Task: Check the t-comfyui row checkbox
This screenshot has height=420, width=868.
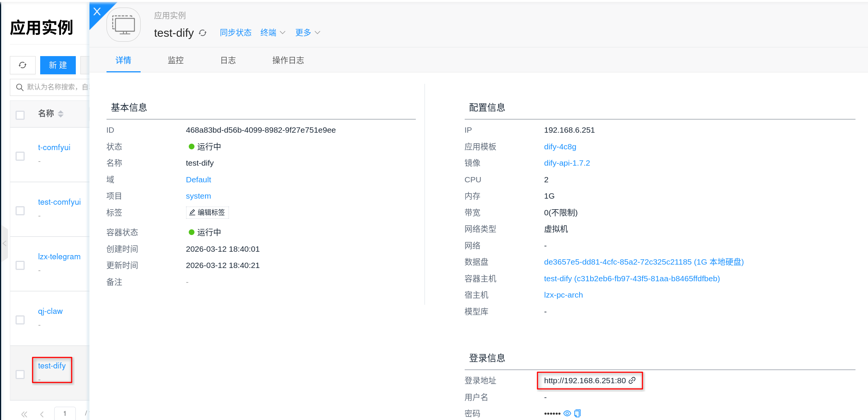Action: (20, 156)
